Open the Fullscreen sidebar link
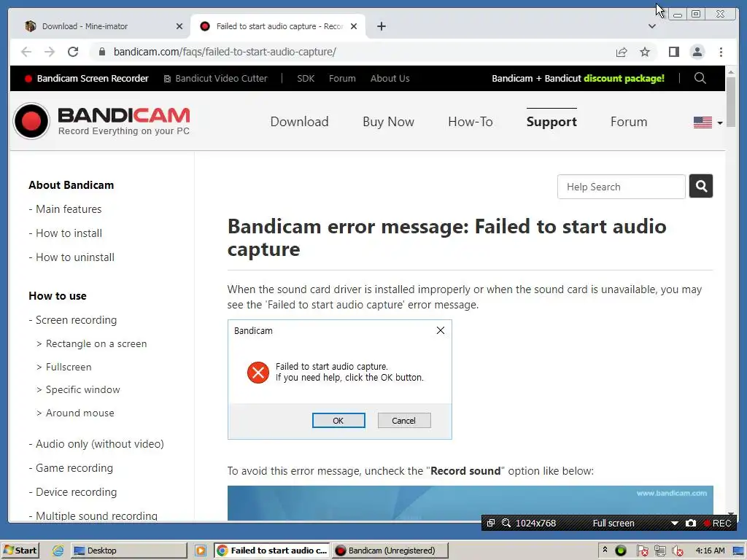This screenshot has width=747, height=560. click(x=69, y=367)
